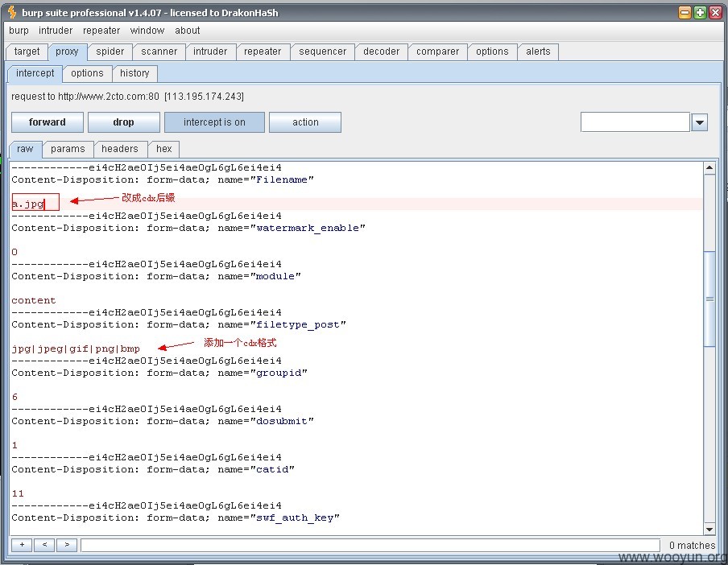Viewport: 728px width, 565px height.
Task: Select the raw view tab
Action: (x=25, y=149)
